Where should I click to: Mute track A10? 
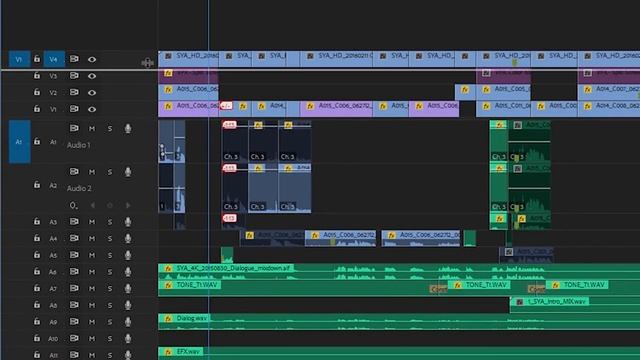point(92,339)
